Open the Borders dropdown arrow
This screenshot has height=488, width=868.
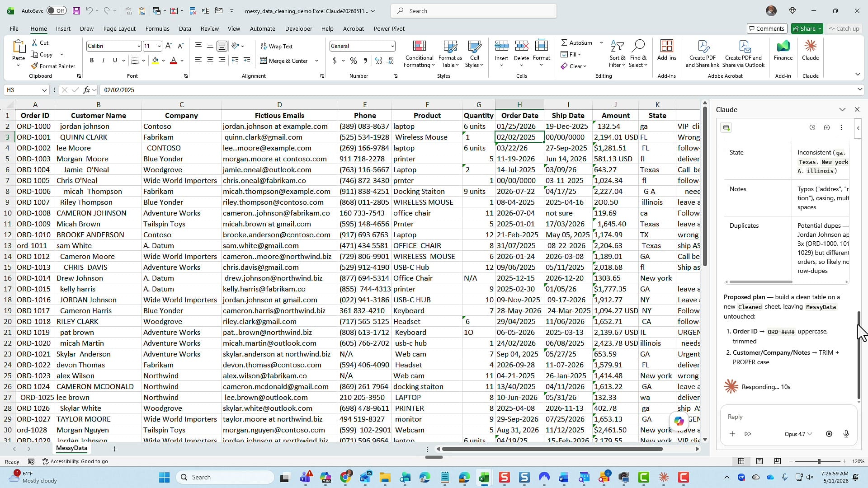[143, 61]
